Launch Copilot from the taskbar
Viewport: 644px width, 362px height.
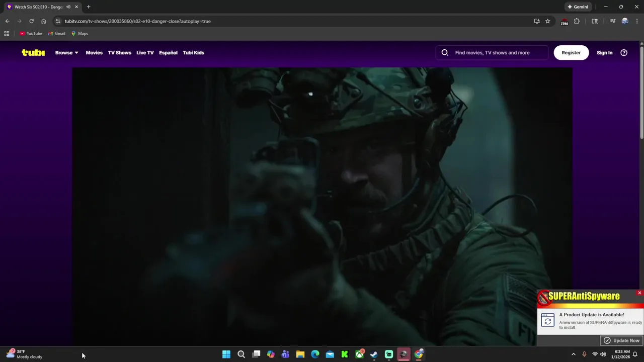click(271, 354)
